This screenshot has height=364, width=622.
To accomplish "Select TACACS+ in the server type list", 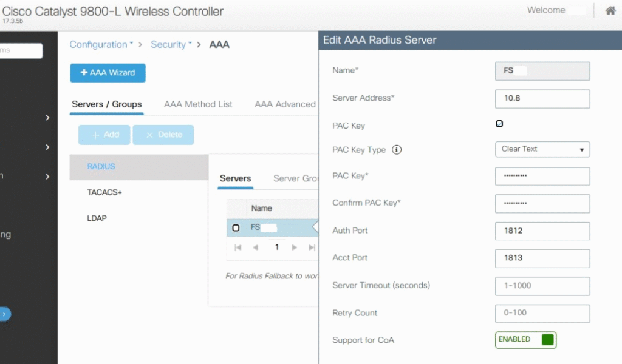I will tap(104, 192).
